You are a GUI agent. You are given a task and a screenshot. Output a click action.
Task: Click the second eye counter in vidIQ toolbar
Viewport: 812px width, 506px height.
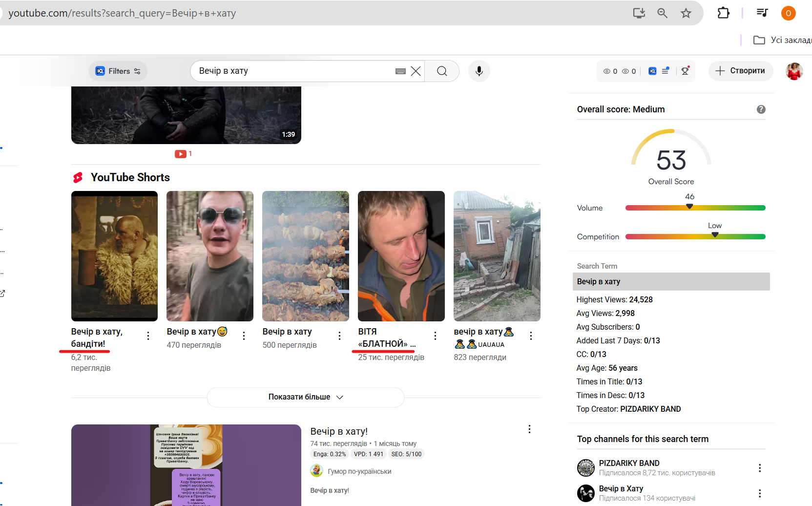(x=629, y=71)
